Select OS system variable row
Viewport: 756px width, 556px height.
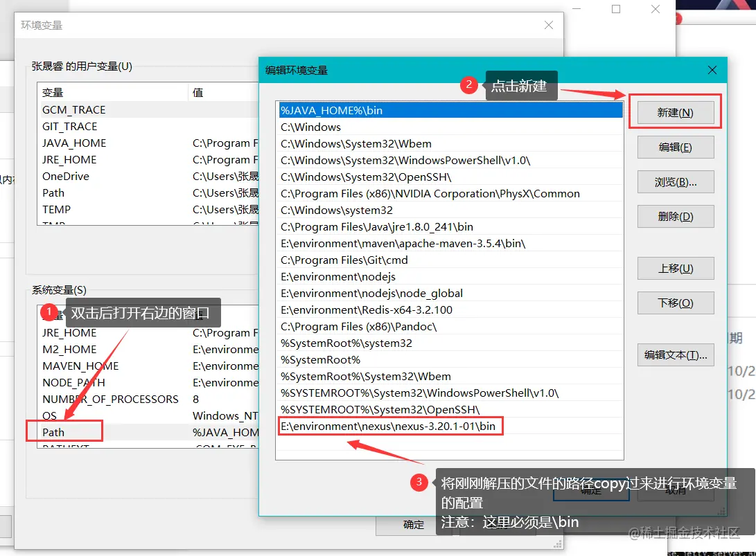[x=148, y=416]
